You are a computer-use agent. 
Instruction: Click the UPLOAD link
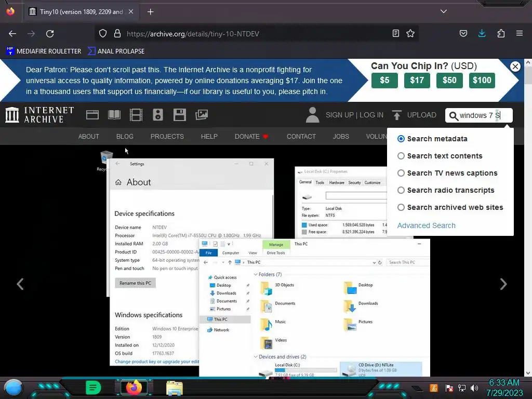point(421,115)
